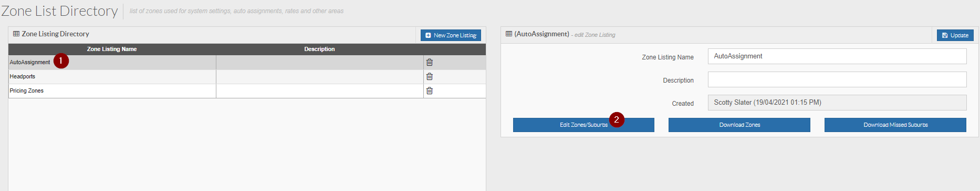The height and width of the screenshot is (191, 980).
Task: Click Download Missed Suburbs button
Action: 895,125
